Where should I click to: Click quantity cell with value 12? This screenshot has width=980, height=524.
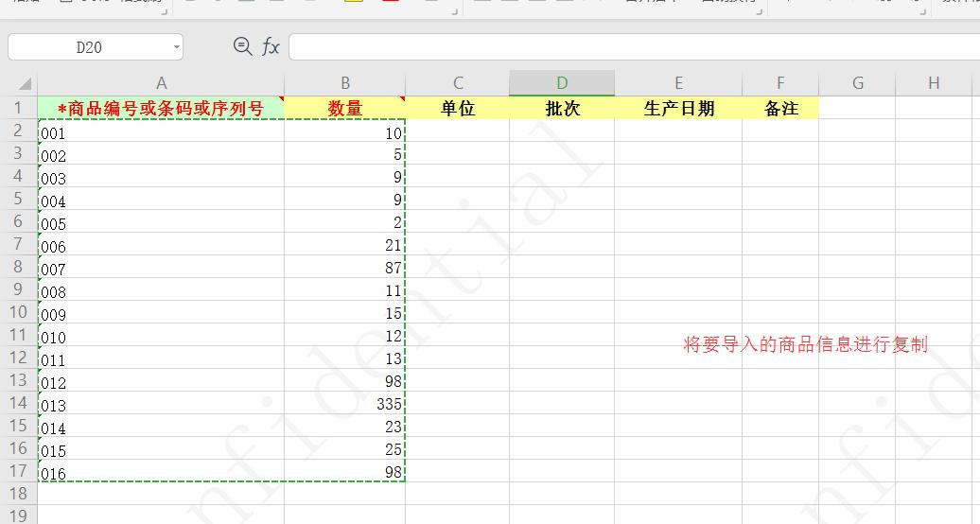(345, 335)
